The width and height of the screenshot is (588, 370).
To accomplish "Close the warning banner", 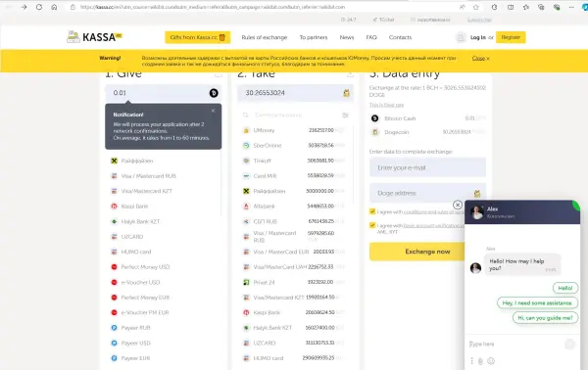I will (x=481, y=58).
